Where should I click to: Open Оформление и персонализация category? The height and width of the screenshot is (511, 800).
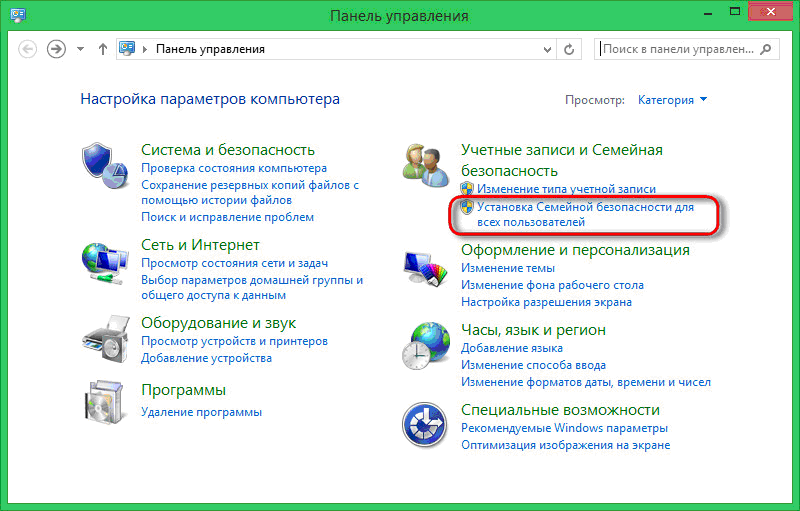[x=575, y=250]
